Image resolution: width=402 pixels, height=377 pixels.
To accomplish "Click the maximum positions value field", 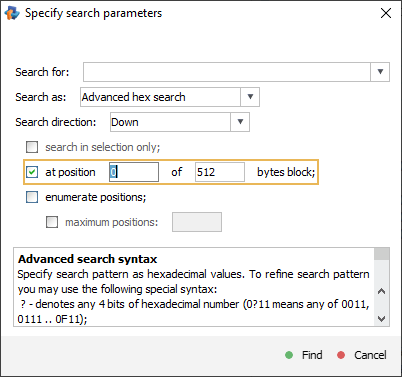I will click(197, 222).
